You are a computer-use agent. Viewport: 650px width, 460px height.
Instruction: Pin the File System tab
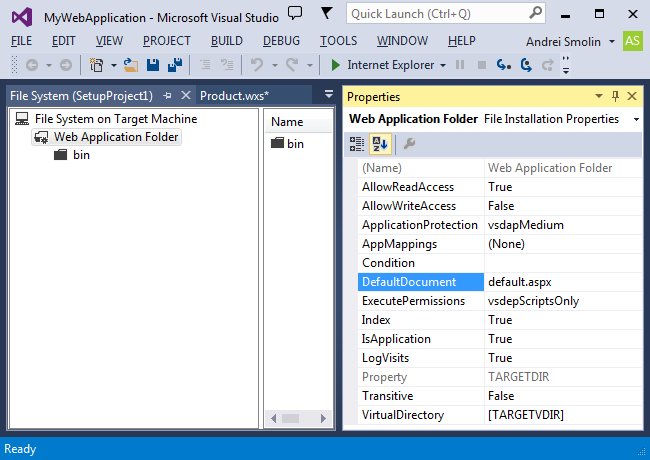(x=167, y=96)
